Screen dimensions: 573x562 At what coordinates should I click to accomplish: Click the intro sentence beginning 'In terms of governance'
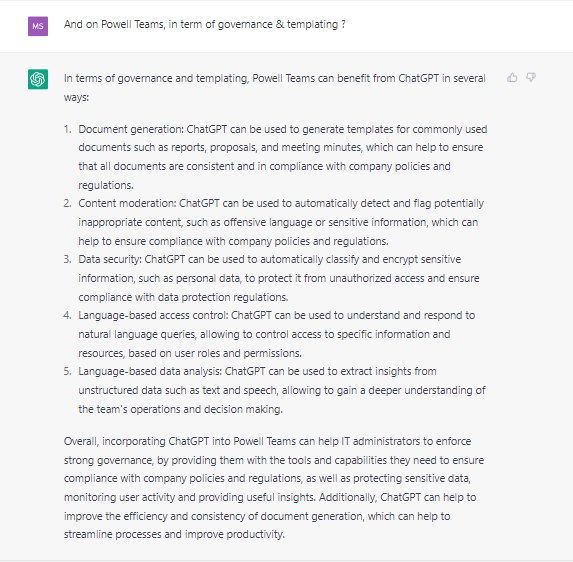pos(275,88)
